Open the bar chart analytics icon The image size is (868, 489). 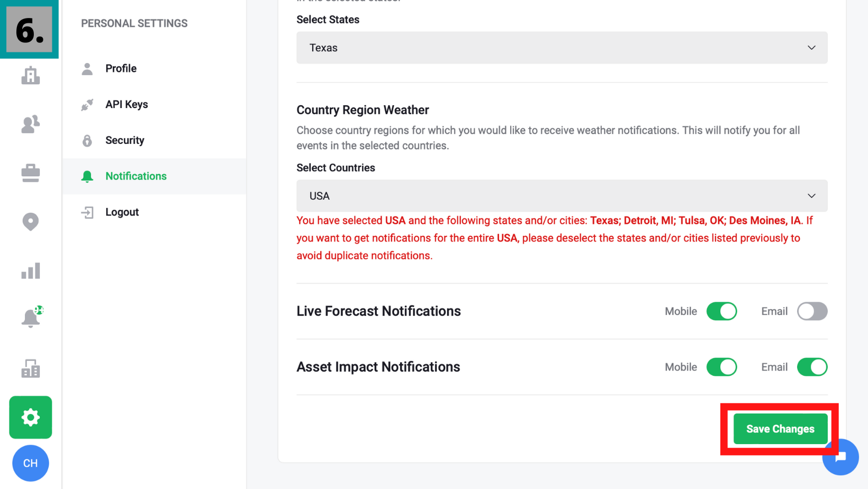(30, 271)
